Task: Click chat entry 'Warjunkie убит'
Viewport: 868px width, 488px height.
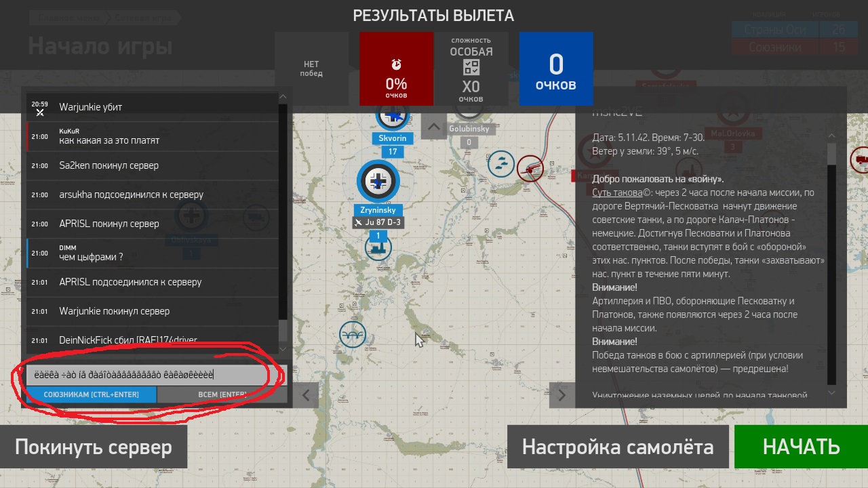Action: pos(152,107)
